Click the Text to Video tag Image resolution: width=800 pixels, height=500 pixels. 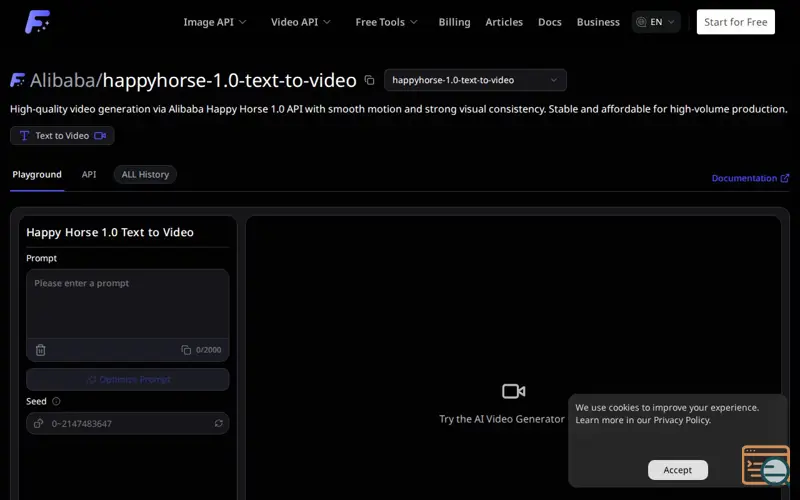62,136
